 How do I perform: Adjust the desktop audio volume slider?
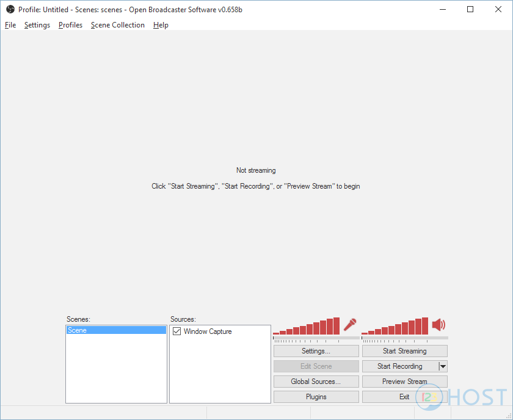(x=405, y=338)
